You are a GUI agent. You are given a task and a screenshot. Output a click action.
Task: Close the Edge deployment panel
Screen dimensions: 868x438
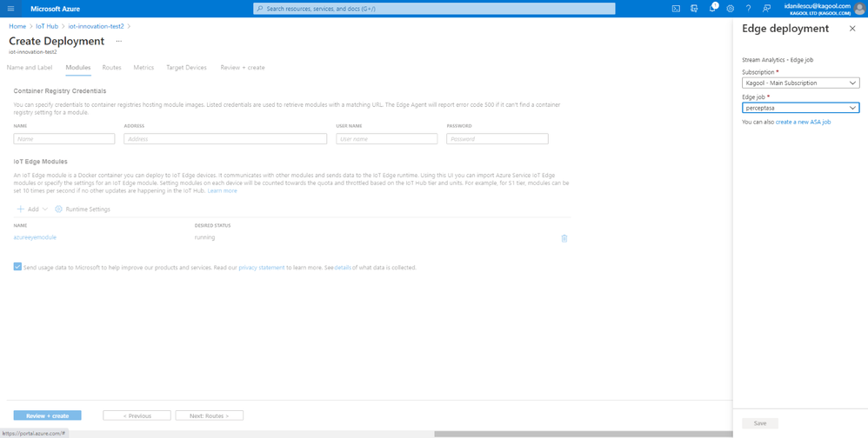coord(852,29)
